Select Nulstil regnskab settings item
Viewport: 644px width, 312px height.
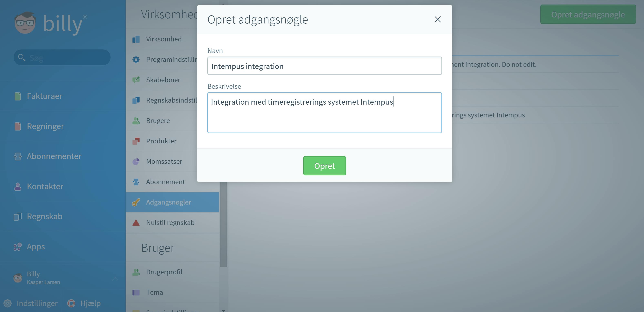(173, 222)
